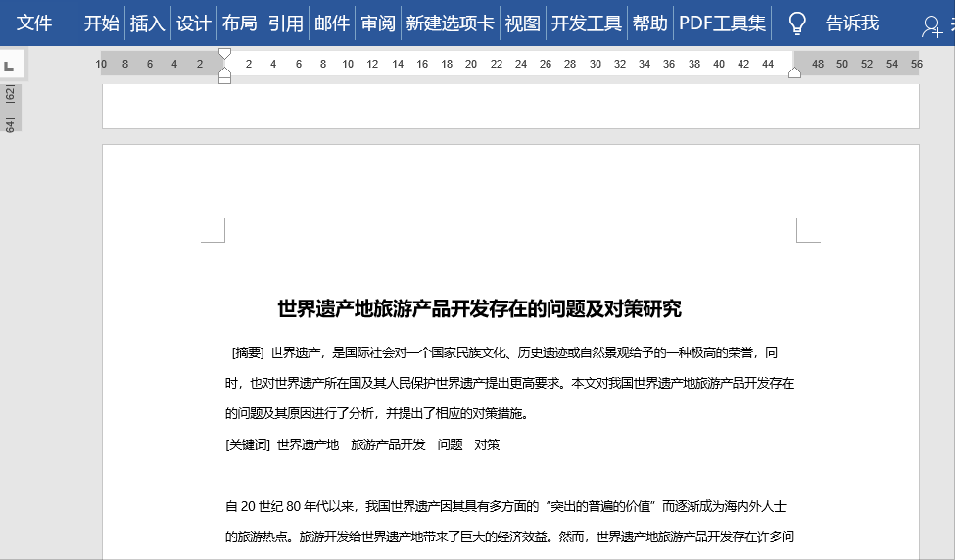Viewport: 955px width, 560px height.
Task: Click the first line indent marker on ruler
Action: (224, 54)
